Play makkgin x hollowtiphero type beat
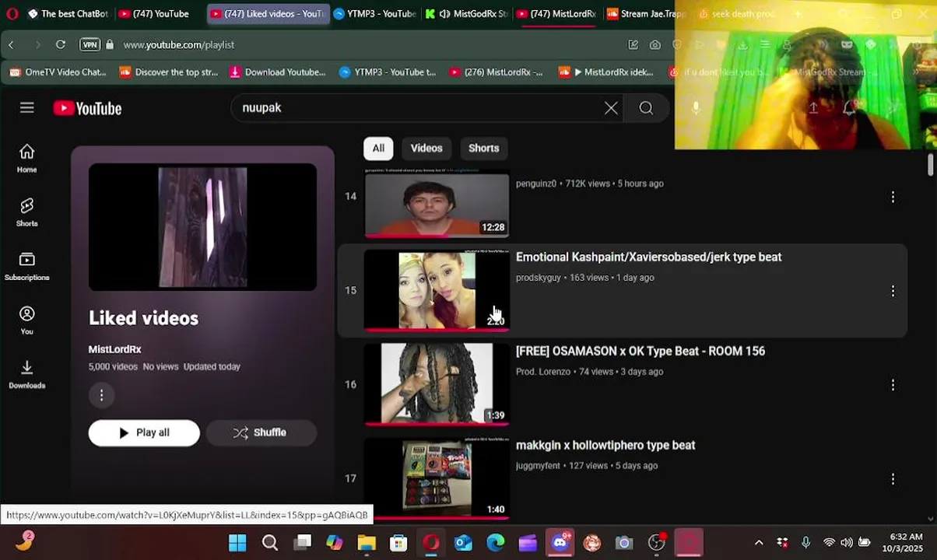The height and width of the screenshot is (560, 937). pos(605,446)
